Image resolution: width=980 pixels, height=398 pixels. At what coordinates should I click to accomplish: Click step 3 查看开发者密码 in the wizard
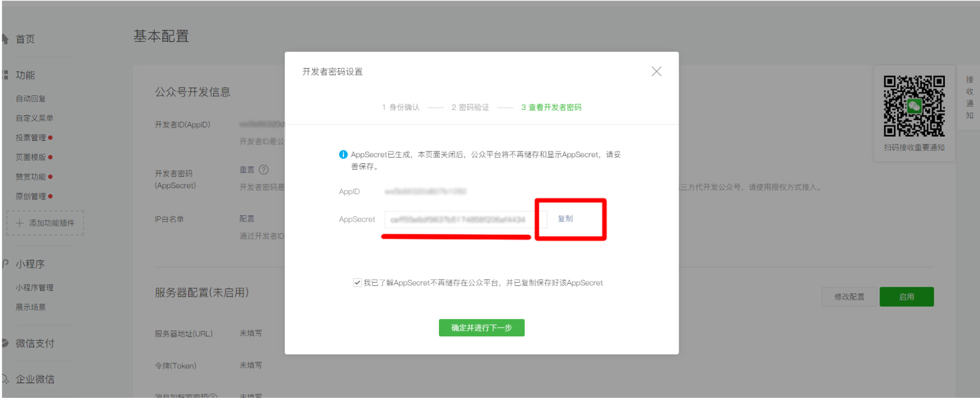(x=551, y=107)
